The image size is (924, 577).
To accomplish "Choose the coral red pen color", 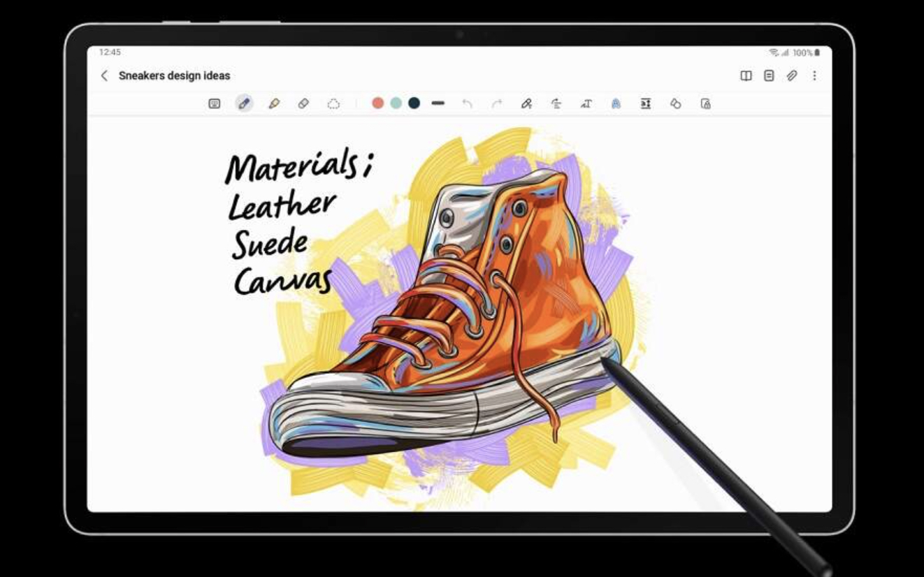I will pos(378,103).
